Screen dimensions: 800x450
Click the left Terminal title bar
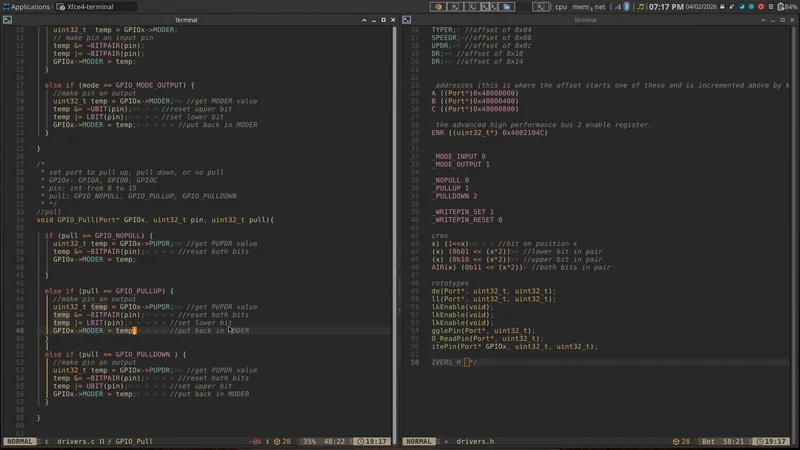tap(186, 19)
